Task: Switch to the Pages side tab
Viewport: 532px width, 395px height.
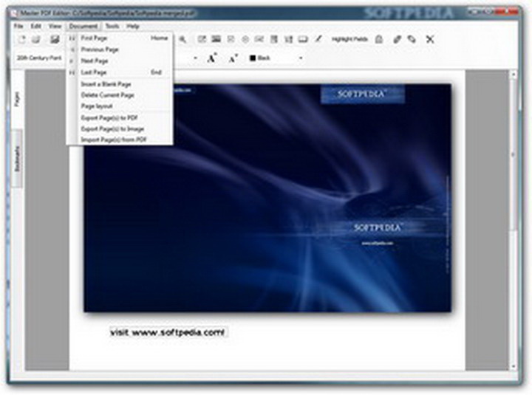Action: click(x=17, y=99)
